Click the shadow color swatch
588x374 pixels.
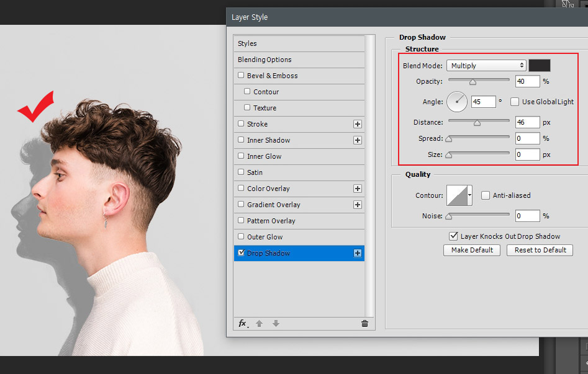(x=539, y=66)
